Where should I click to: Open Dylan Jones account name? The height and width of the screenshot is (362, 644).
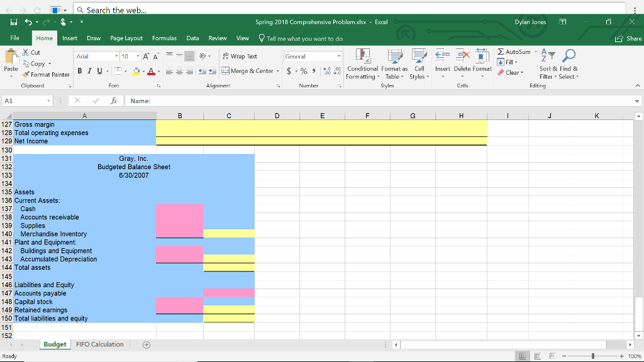click(x=530, y=22)
